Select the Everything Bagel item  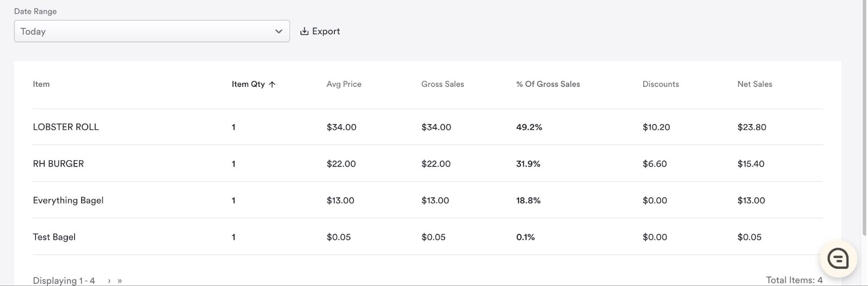tap(68, 200)
